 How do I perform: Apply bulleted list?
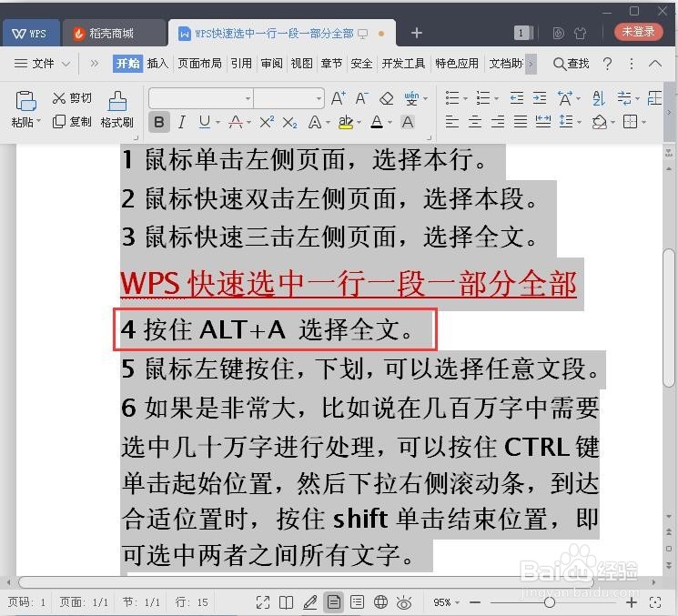(x=452, y=98)
